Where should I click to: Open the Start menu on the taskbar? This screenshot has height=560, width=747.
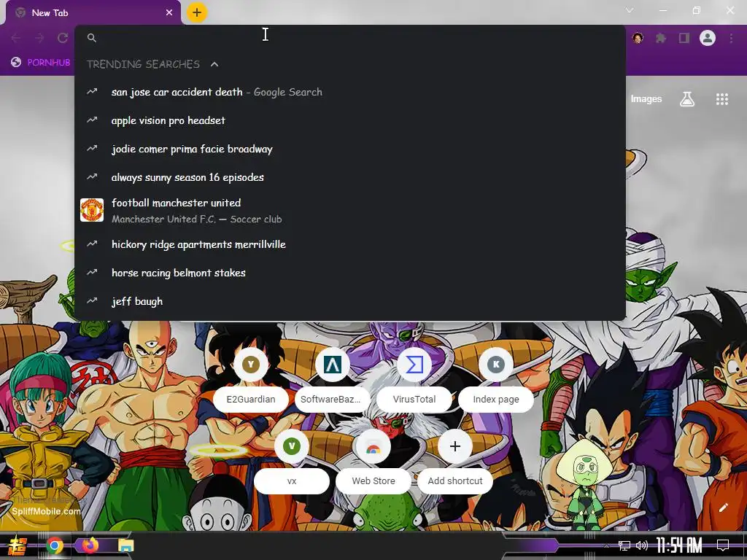pyautogui.click(x=18, y=545)
